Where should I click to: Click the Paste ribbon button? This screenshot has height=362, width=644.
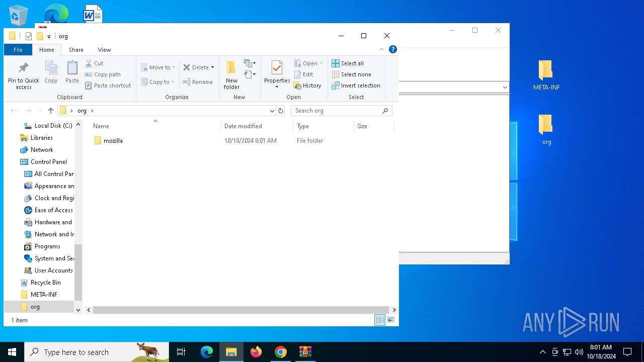[72, 73]
